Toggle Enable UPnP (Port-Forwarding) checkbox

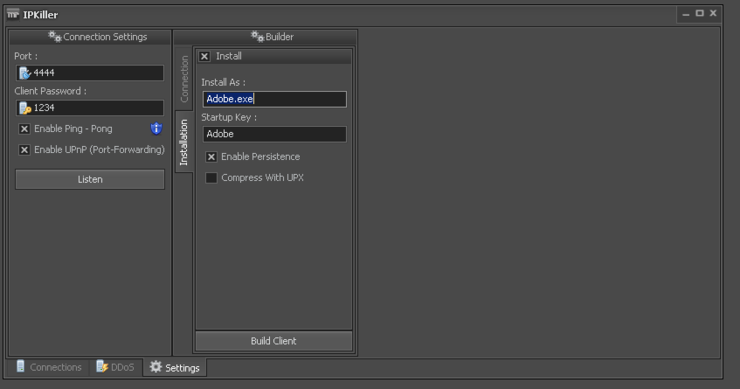tap(24, 150)
